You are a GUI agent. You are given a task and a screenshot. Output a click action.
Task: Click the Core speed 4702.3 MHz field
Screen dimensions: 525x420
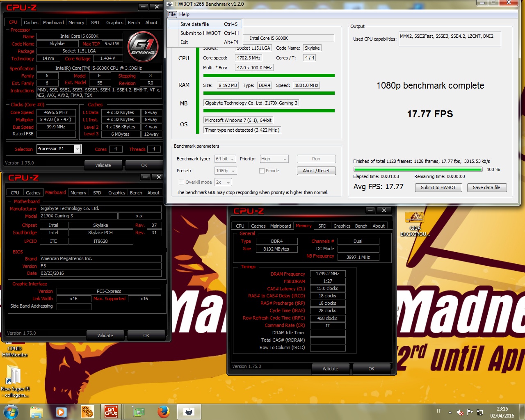point(249,58)
